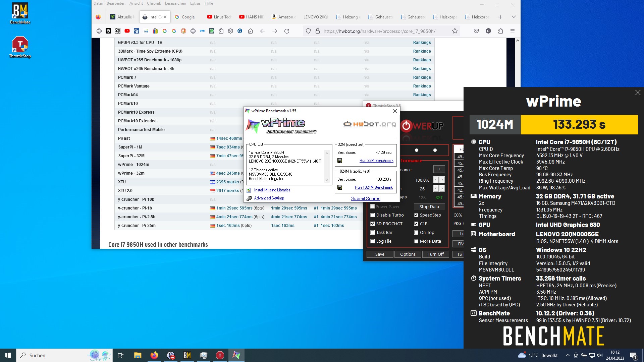The height and width of the screenshot is (362, 644).
Task: Open the ThrottleStop desktop shortcut
Action: click(20, 47)
